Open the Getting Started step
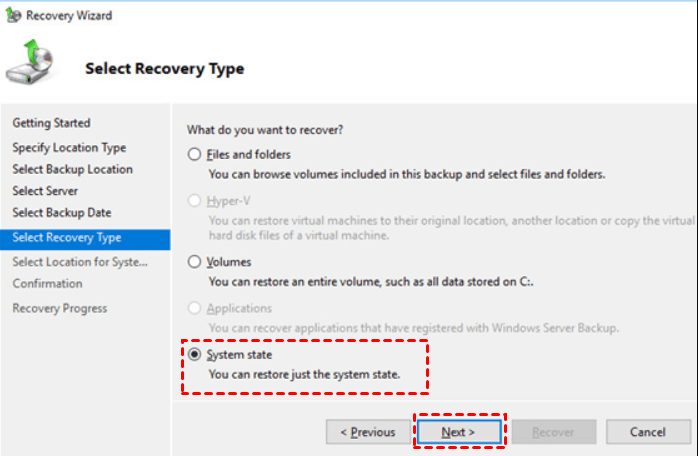The height and width of the screenshot is (456, 698). tap(51, 123)
